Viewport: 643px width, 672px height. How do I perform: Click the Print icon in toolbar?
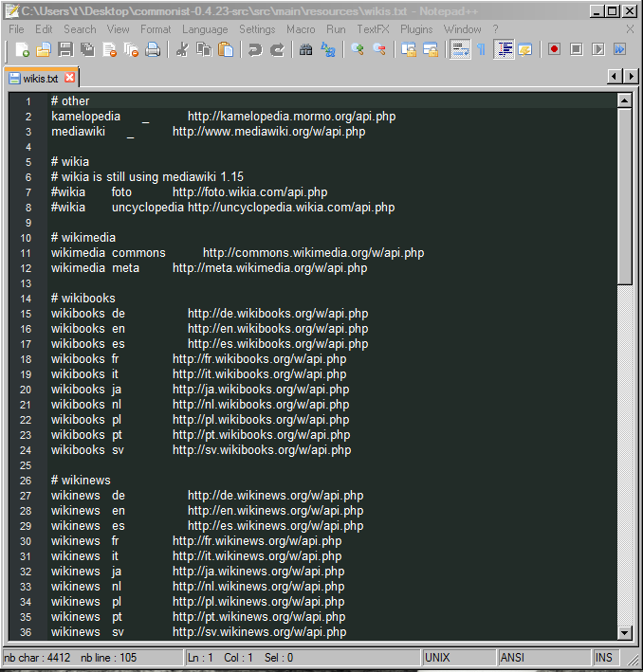(x=153, y=50)
